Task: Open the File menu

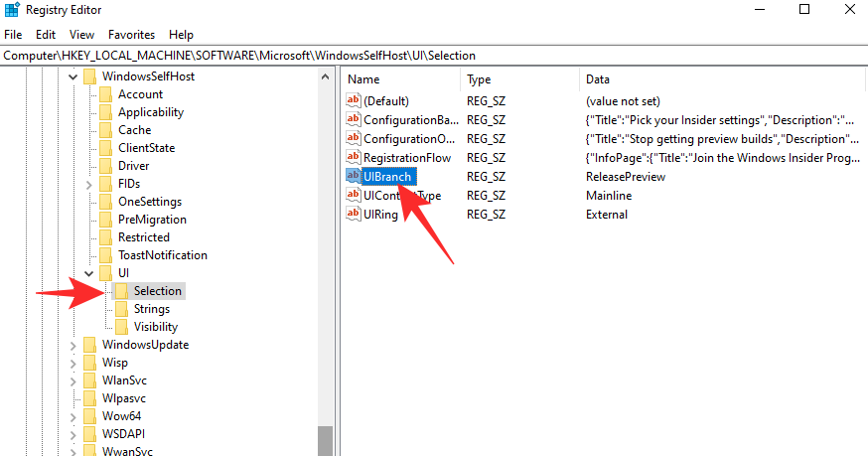Action: 13,35
